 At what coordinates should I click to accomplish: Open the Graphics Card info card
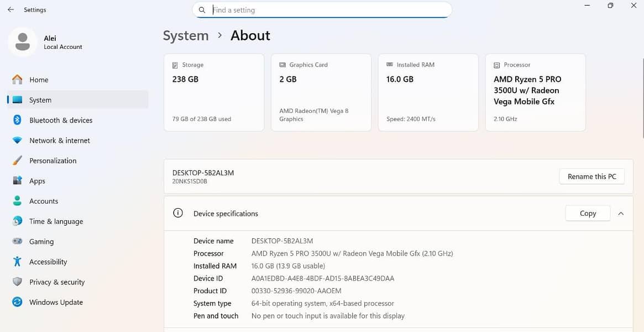click(x=321, y=92)
